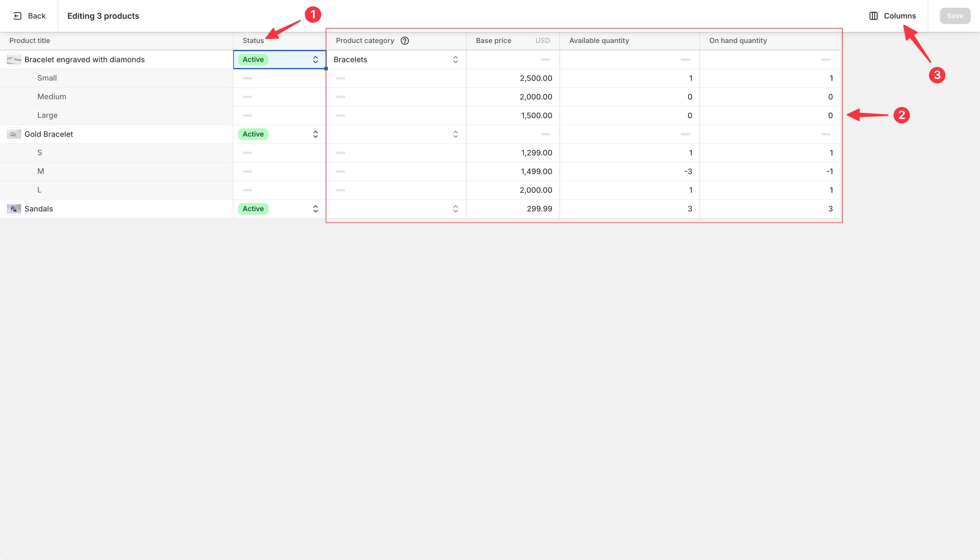Open the Columns panel icon
Viewport: 980px width, 560px height.
point(873,16)
